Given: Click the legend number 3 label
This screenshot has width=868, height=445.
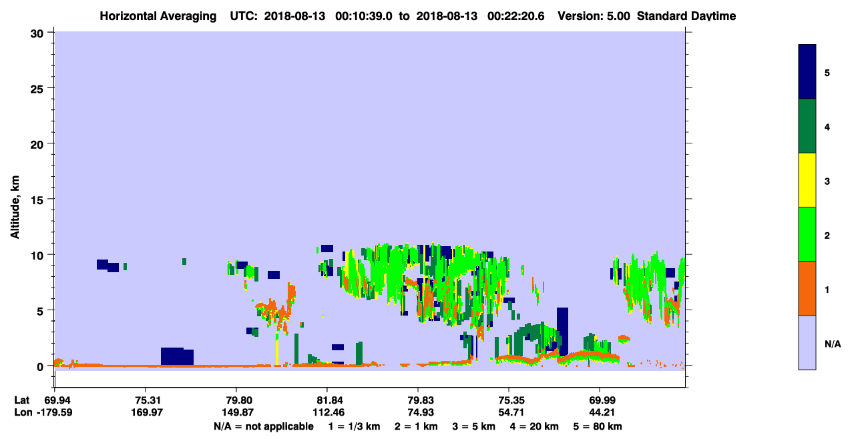Looking at the screenshot, I should (827, 180).
